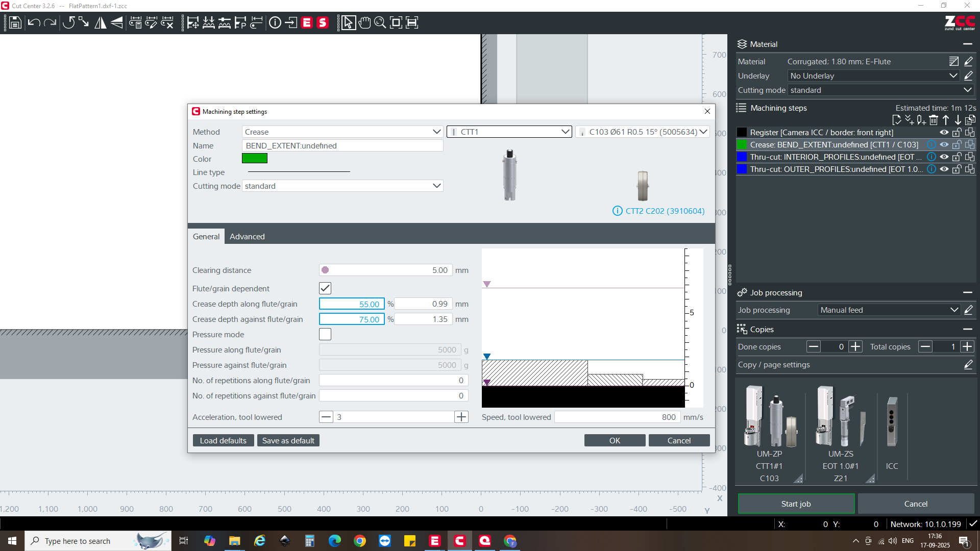Uncheck Flute/grain dependent checkbox

click(x=325, y=288)
